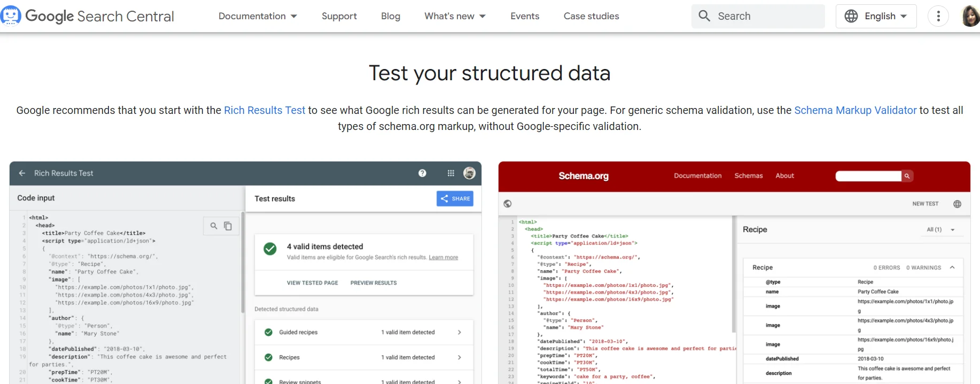
Task: Expand the What's new dropdown
Action: pyautogui.click(x=455, y=16)
